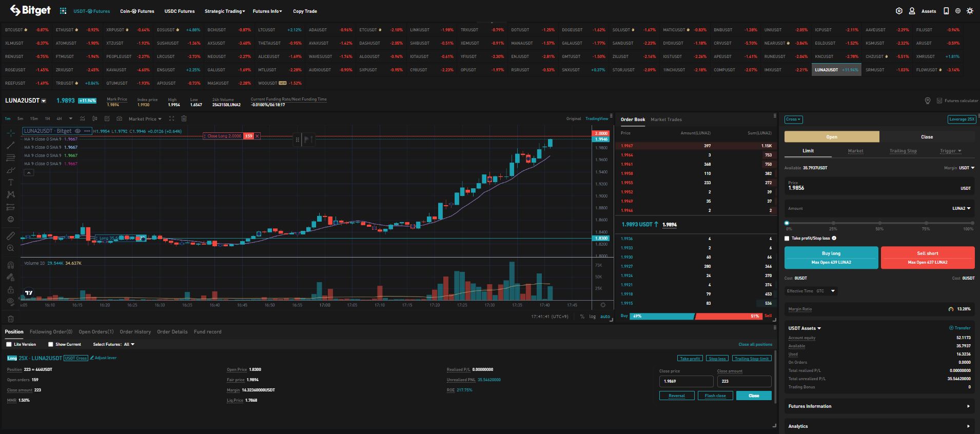The image size is (980, 434).
Task: Select the ruler measure tool
Action: (x=10, y=235)
